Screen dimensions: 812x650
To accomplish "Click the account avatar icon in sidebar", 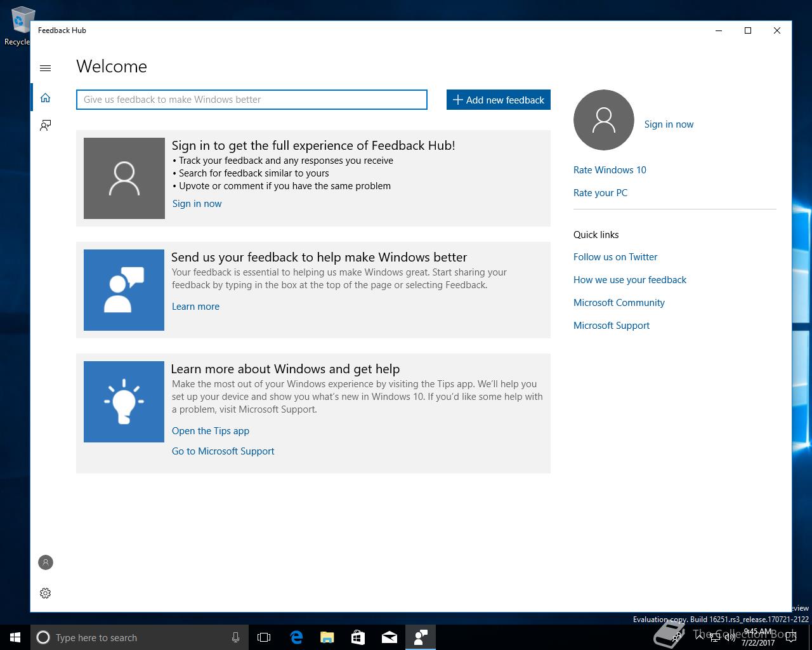I will pos(45,562).
